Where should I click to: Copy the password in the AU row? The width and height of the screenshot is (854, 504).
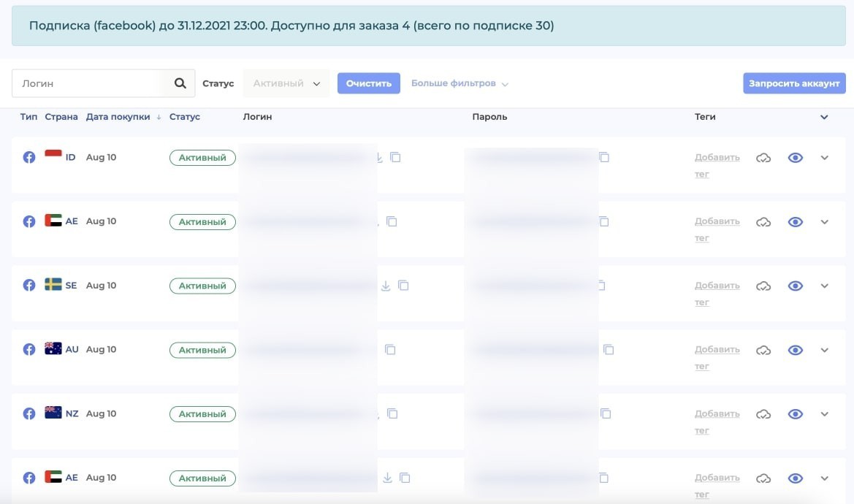click(x=609, y=349)
